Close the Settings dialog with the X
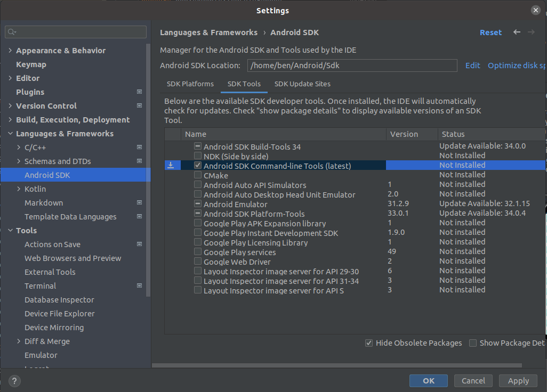547x392 pixels. click(x=535, y=10)
